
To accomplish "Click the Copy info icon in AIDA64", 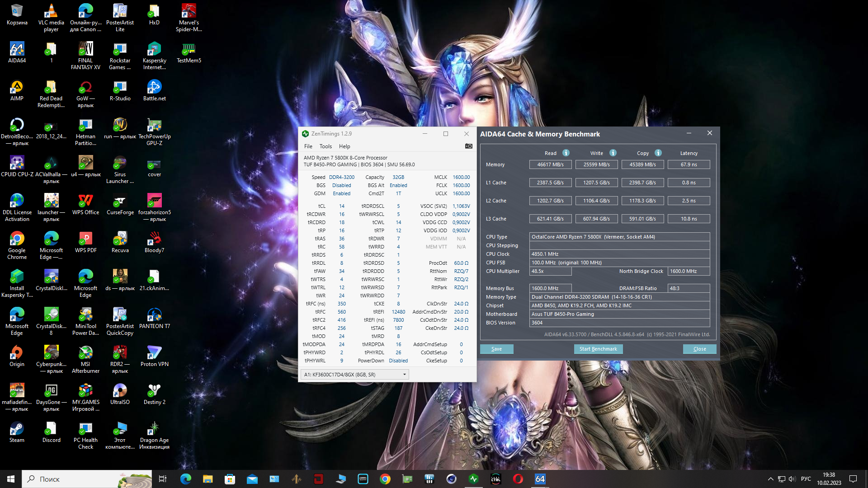I will pyautogui.click(x=658, y=153).
